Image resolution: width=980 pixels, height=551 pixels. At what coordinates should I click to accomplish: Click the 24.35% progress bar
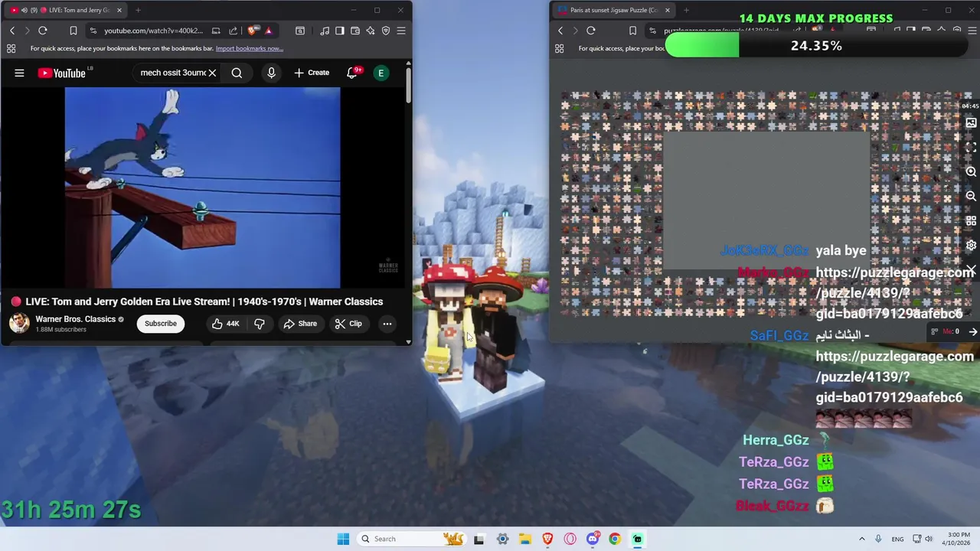coord(816,46)
